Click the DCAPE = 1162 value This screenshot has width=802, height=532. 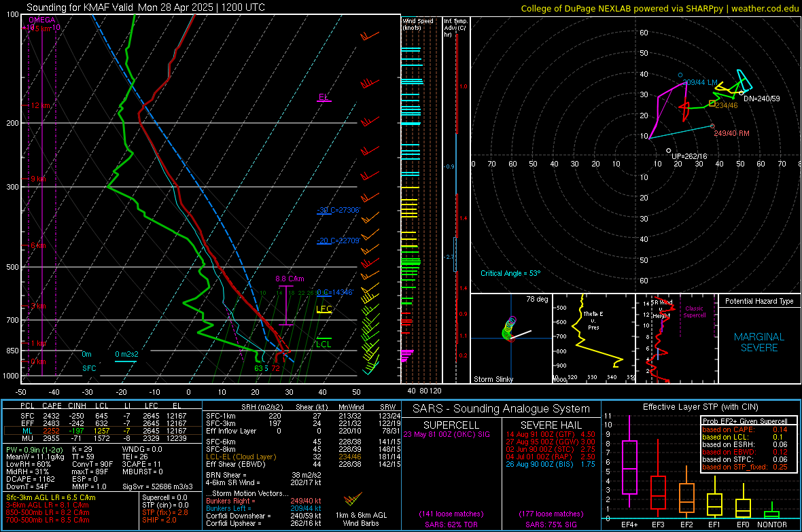point(30,479)
